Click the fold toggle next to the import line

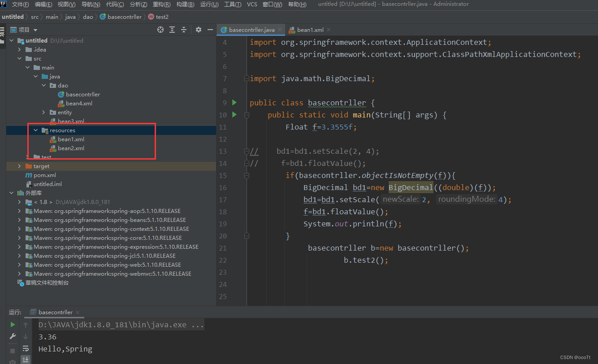(246, 78)
